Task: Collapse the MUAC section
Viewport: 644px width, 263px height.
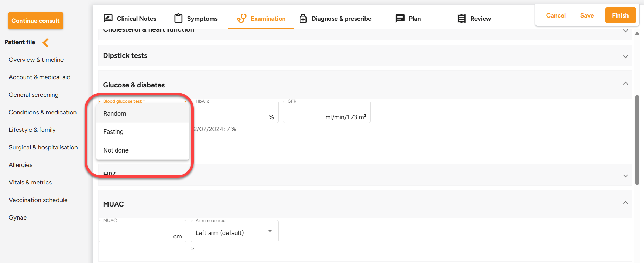Action: tap(625, 203)
